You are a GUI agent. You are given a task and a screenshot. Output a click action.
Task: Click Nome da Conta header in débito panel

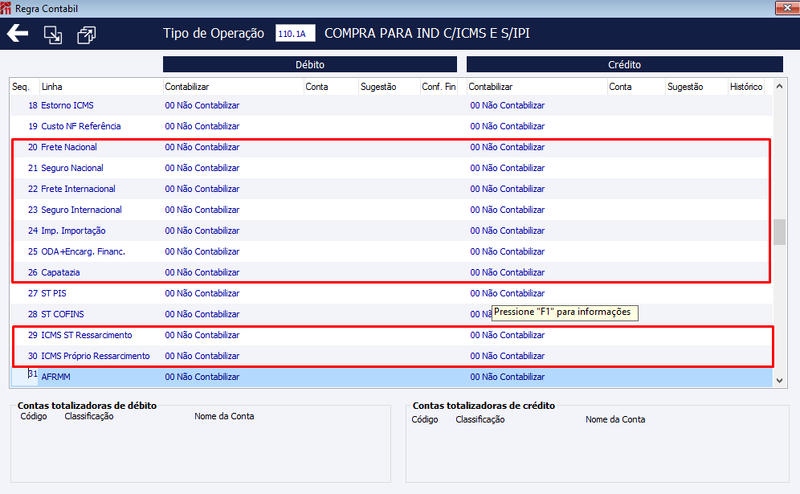[224, 416]
